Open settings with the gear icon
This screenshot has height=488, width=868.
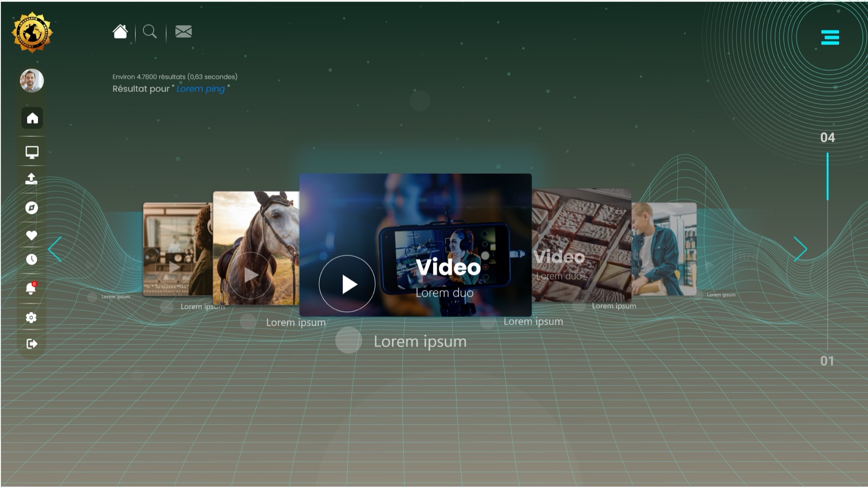coord(31,317)
